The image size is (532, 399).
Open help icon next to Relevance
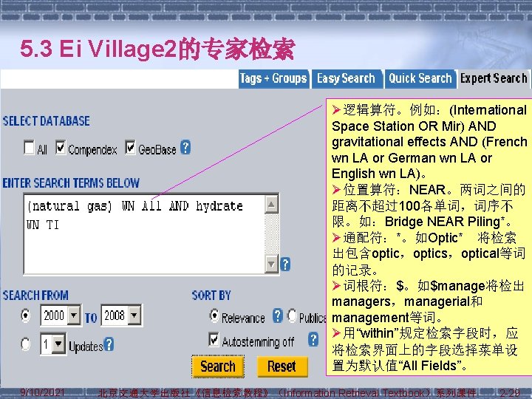coord(278,316)
